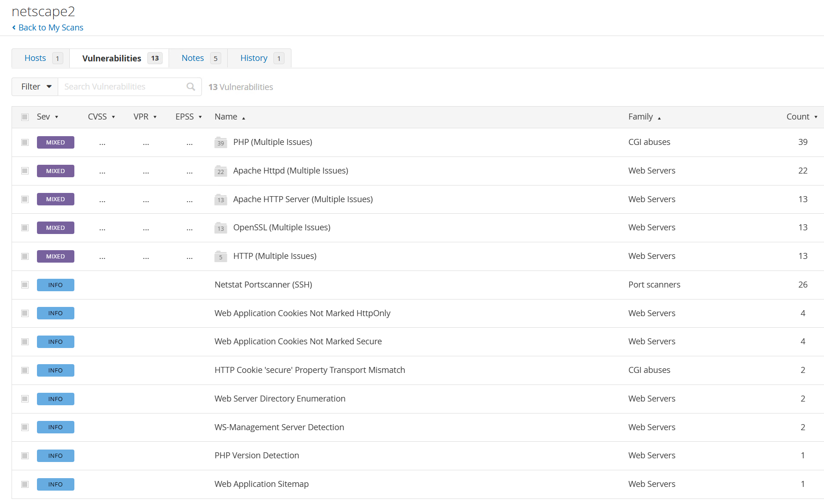Click the OpenSSL group folder icon
824x504 pixels.
point(221,228)
